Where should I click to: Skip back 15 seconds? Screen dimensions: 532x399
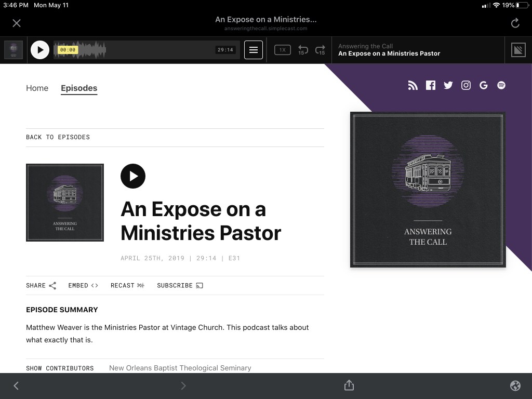pyautogui.click(x=303, y=50)
